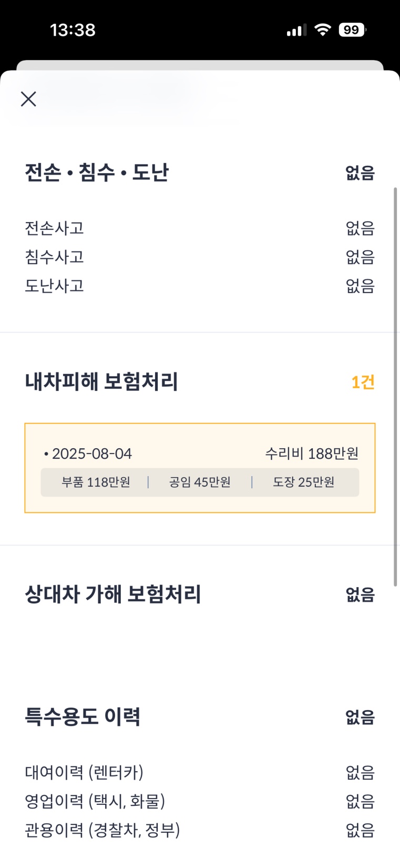Close the accident history sheet

pyautogui.click(x=28, y=99)
